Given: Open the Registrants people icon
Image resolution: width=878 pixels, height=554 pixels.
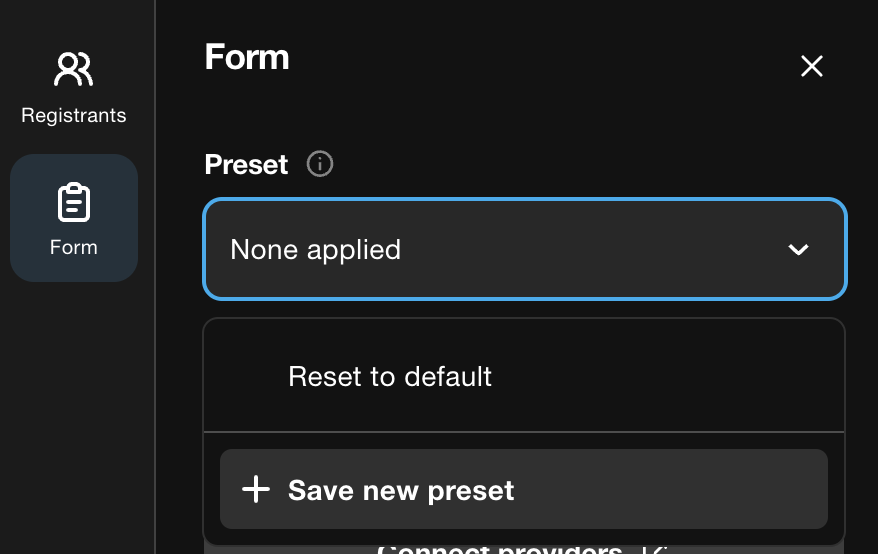Looking at the screenshot, I should tap(73, 69).
